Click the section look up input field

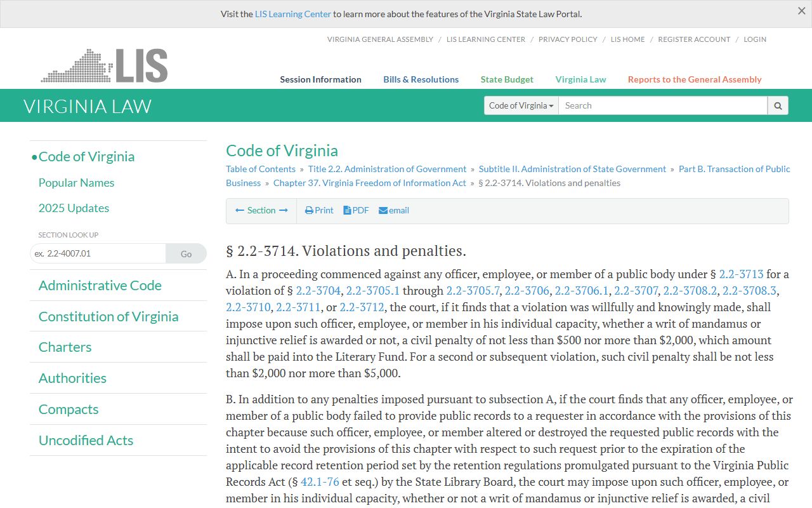click(98, 253)
